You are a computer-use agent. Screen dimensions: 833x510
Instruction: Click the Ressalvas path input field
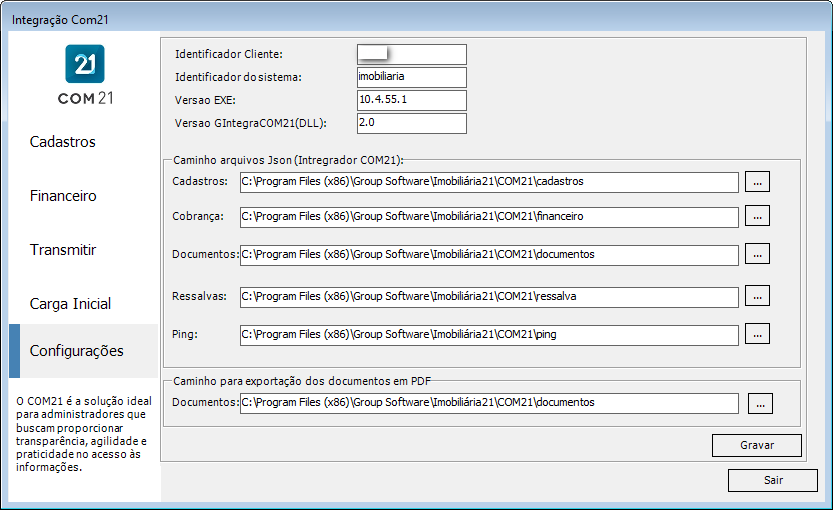[489, 297]
